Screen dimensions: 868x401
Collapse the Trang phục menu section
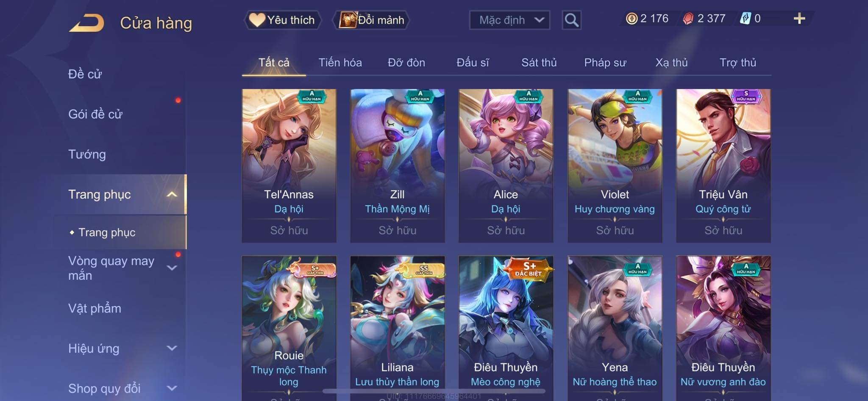pos(172,194)
